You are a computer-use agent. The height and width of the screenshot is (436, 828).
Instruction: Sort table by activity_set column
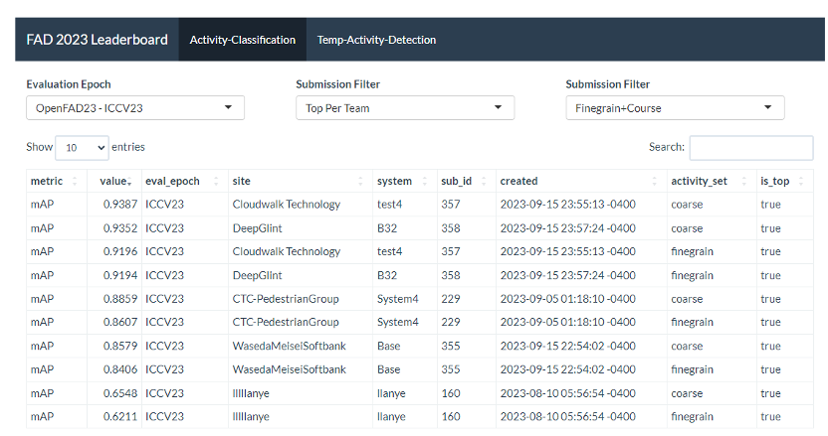coord(712,181)
